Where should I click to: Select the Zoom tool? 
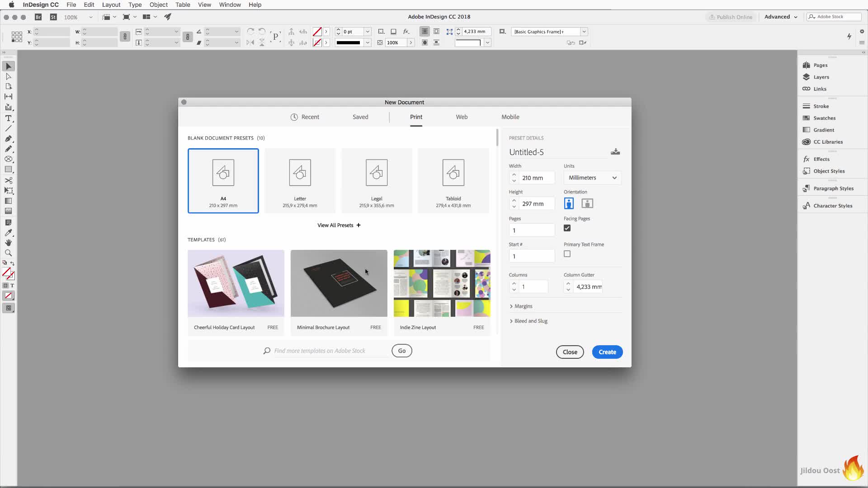9,253
